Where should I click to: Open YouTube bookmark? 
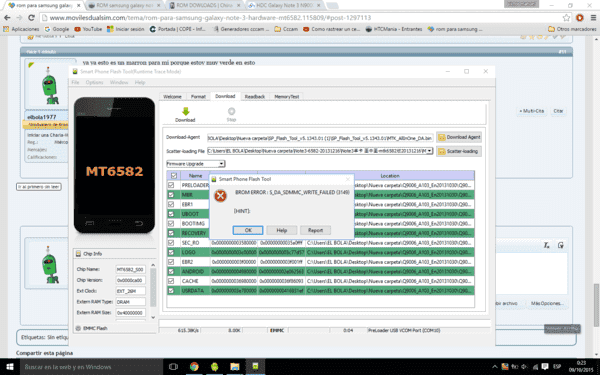click(x=88, y=29)
